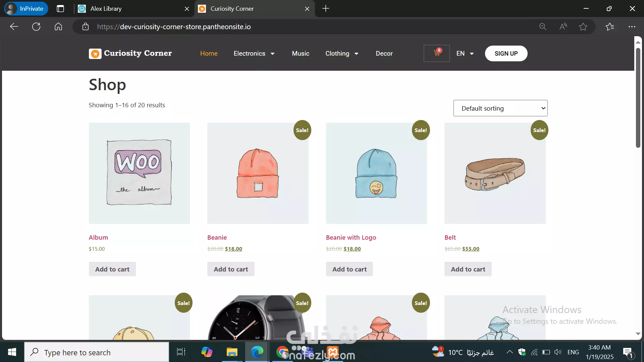The height and width of the screenshot is (362, 644).
Task: Select the Curiosity Corner tab
Action: (255, 9)
